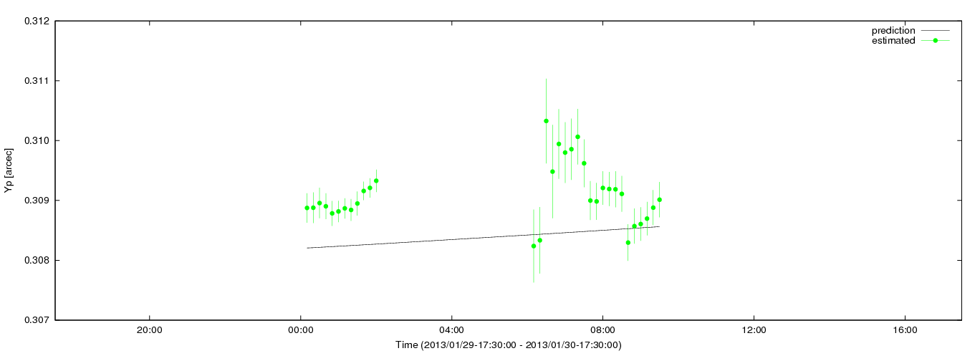Click the 04:00 x-axis tick label
This screenshot has width=980, height=361.
(x=451, y=330)
